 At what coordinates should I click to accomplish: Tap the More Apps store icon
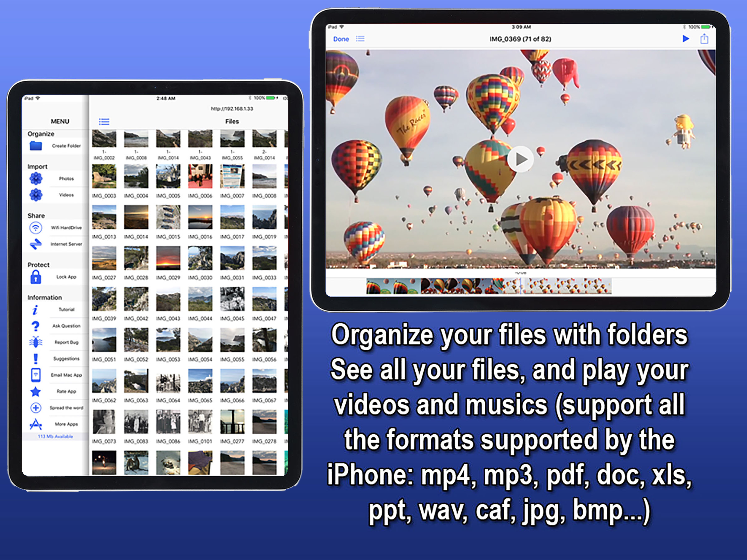36,424
